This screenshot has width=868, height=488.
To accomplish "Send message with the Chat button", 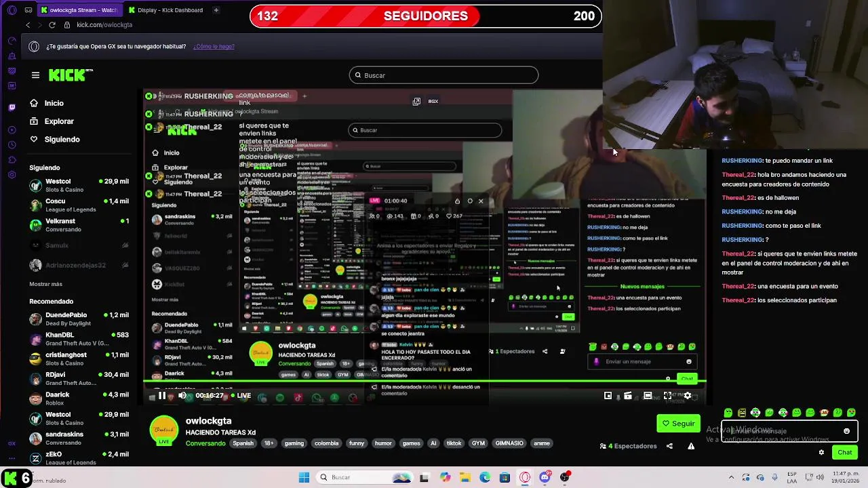I will (x=844, y=452).
